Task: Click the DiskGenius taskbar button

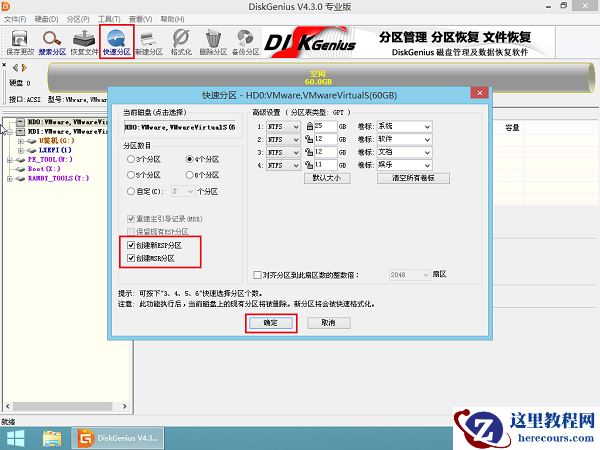Action: point(118,438)
